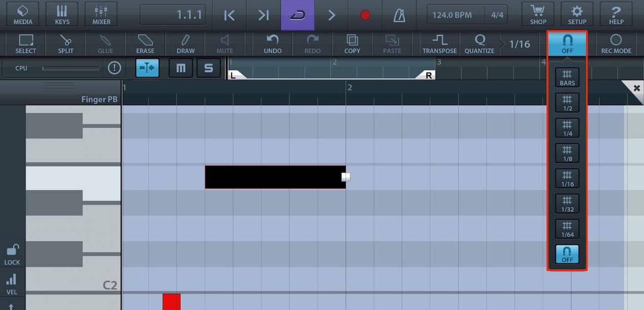Set snap grid to 1/64
Screen dimensions: 644x310
(x=567, y=229)
